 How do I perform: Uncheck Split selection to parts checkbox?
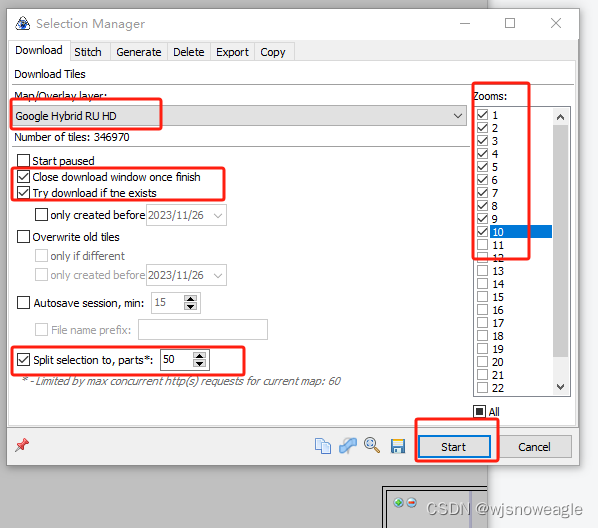pos(23,359)
